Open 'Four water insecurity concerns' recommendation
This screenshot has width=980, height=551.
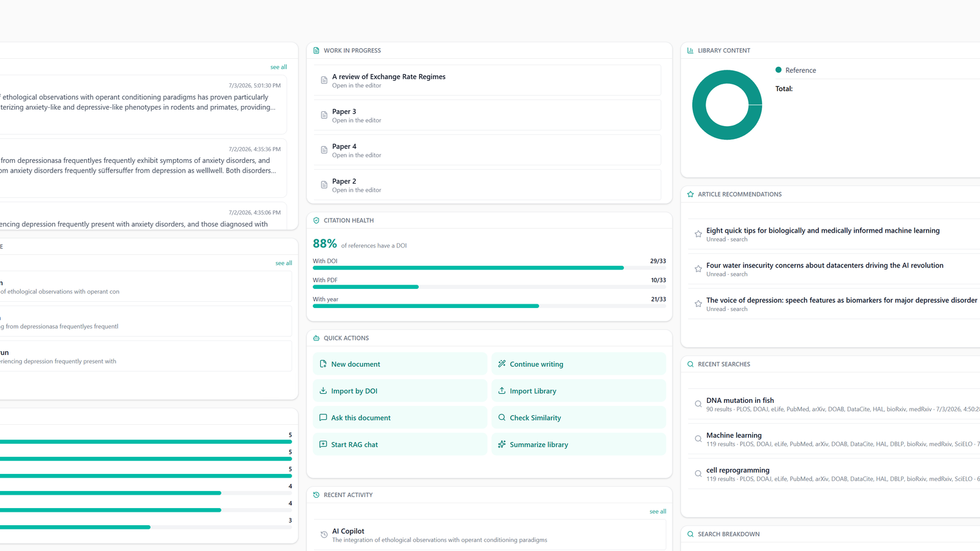click(x=834, y=269)
